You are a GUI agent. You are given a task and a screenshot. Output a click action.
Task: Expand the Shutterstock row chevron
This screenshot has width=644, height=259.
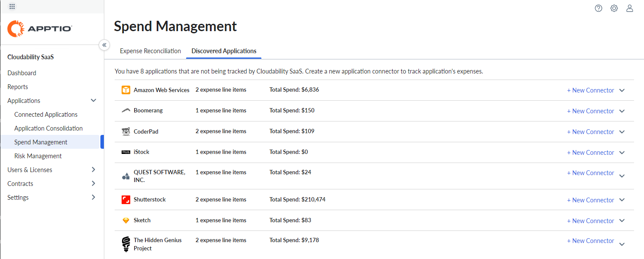[622, 200]
